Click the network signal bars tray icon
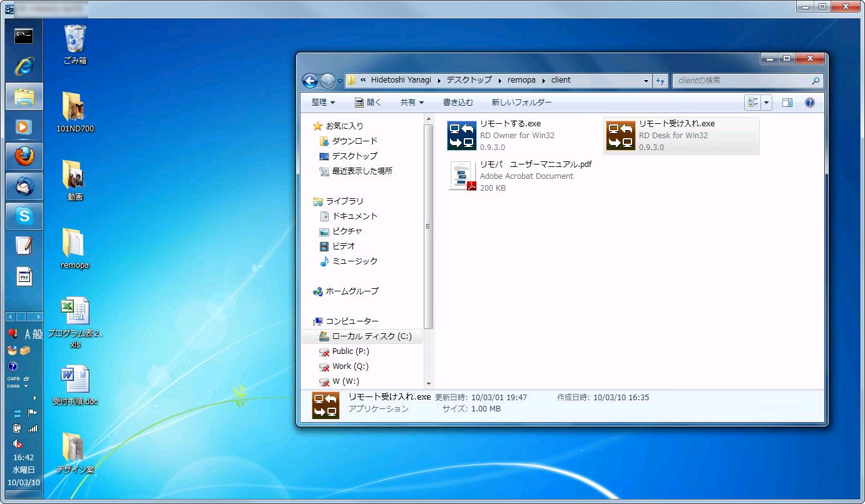This screenshot has width=865, height=504. pos(33,428)
